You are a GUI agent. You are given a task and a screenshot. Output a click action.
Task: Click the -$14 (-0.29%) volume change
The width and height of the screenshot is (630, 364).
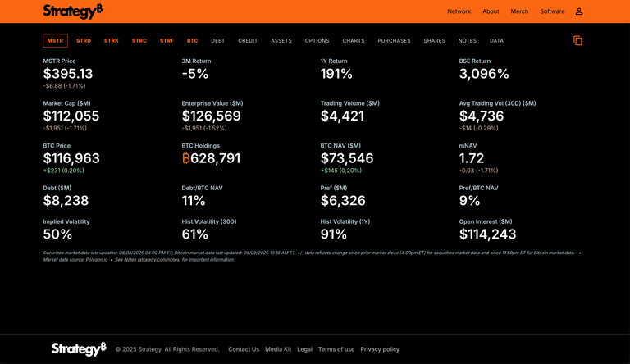click(478, 128)
